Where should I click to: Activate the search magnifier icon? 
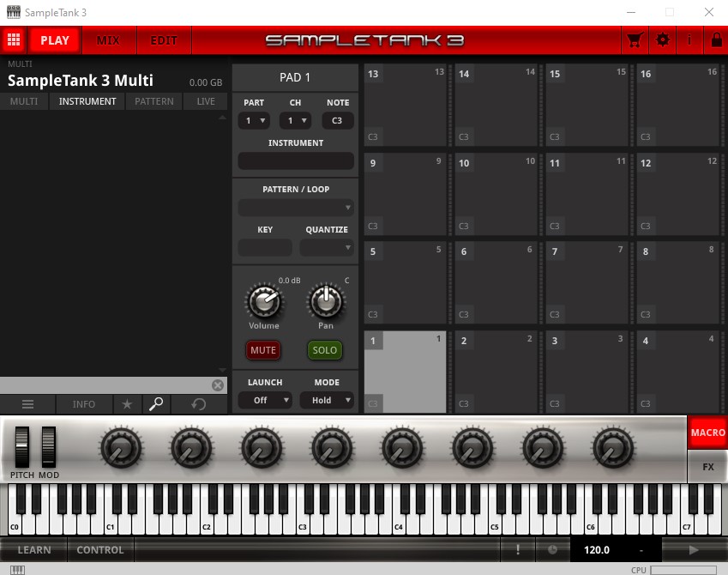156,404
